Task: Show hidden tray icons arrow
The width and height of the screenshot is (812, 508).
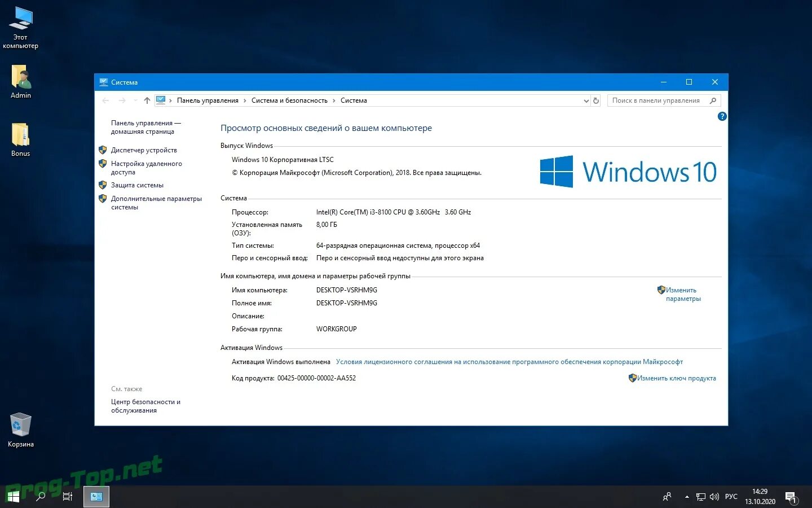Action: click(x=687, y=497)
